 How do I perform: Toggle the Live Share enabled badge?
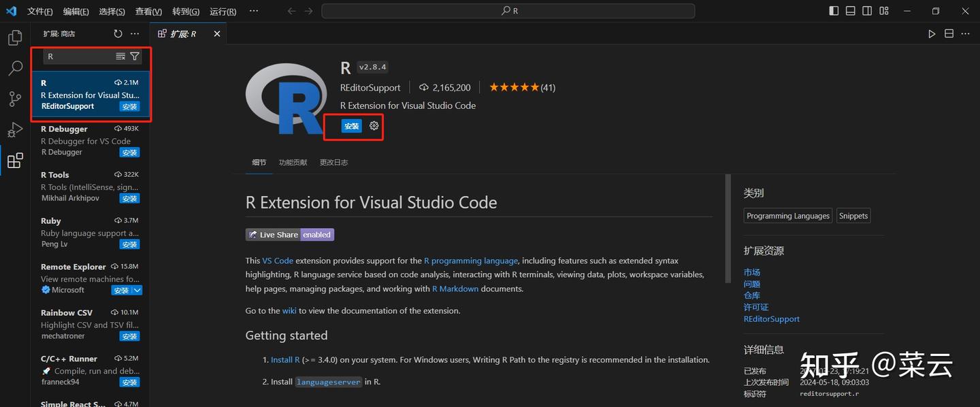pos(289,234)
